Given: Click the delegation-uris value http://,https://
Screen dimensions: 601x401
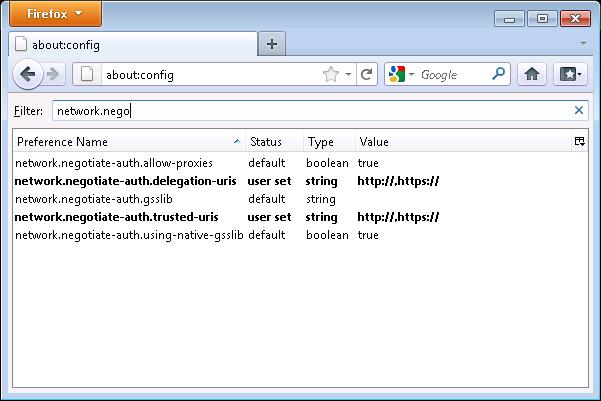Looking at the screenshot, I should coord(398,181).
